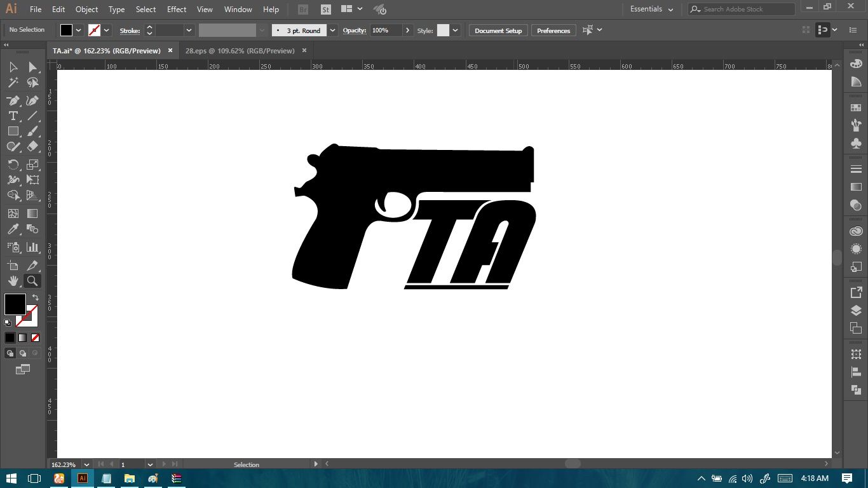Select the Shaper tool
The height and width of the screenshot is (488, 868).
pyautogui.click(x=13, y=146)
